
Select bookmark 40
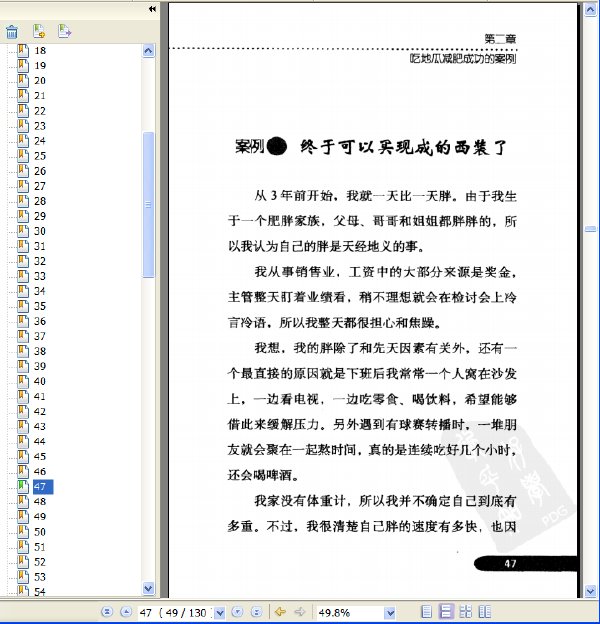40,381
